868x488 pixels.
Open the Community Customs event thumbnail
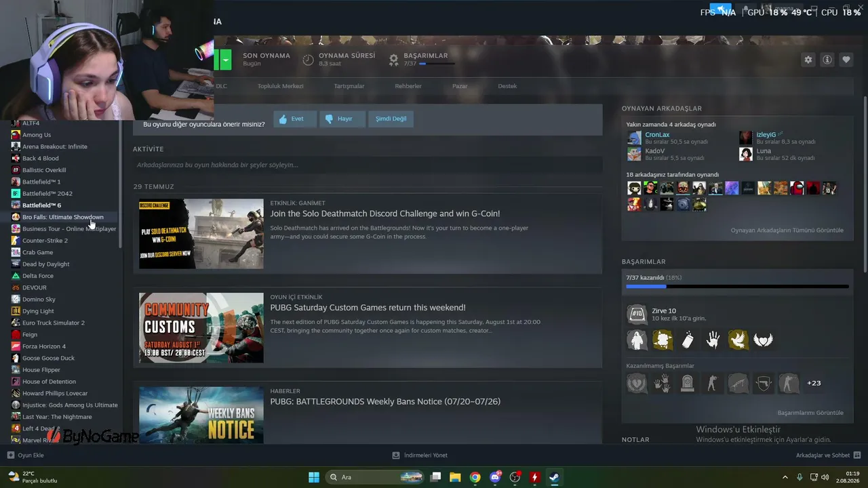point(201,328)
